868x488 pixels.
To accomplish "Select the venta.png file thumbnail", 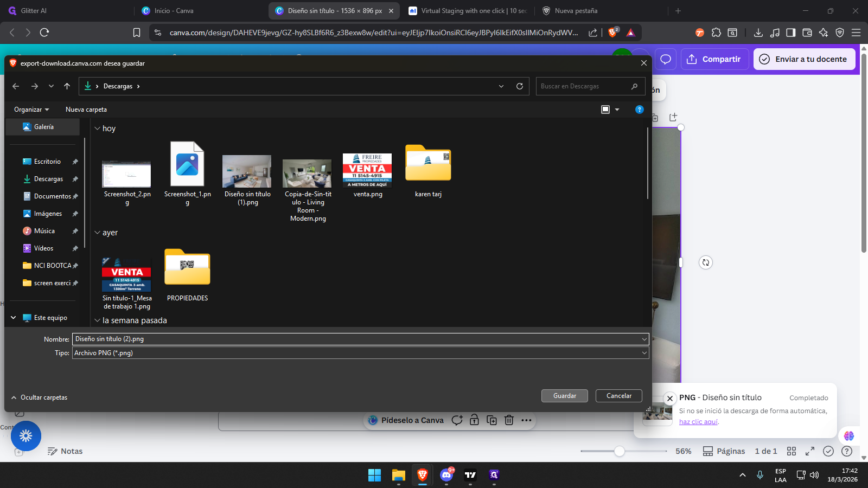I will (367, 170).
